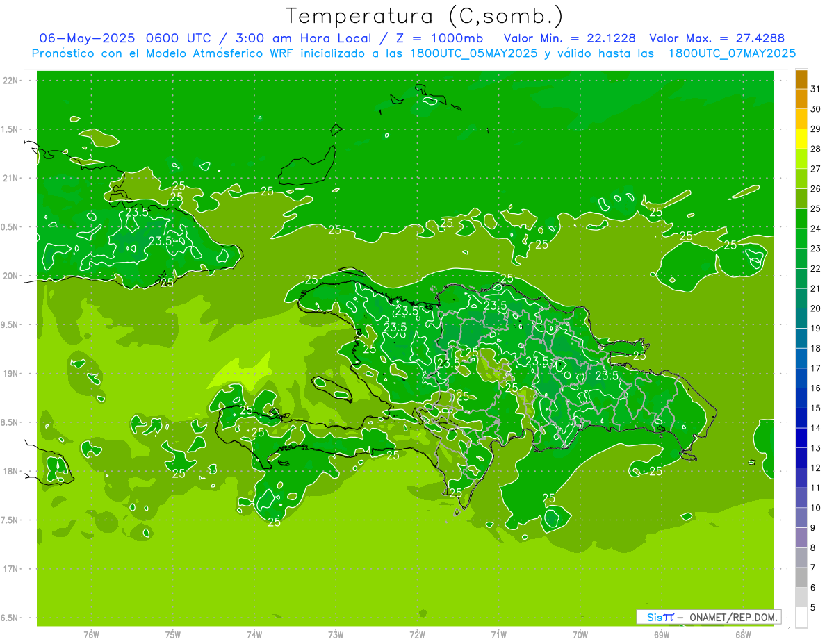Click the "69W" longitude label
The width and height of the screenshot is (834, 644).
click(662, 635)
